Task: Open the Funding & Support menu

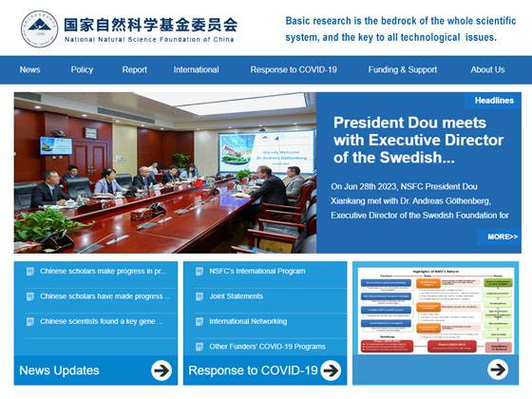Action: coord(403,69)
